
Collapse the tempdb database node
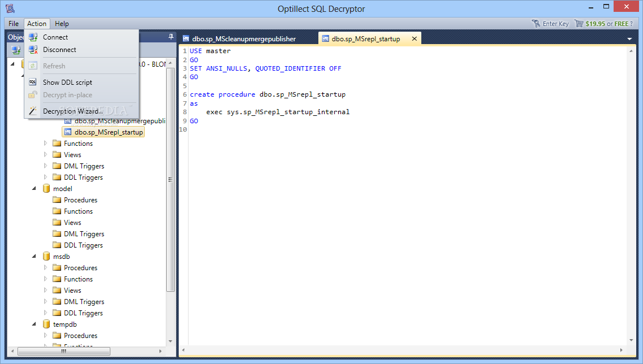click(34, 324)
